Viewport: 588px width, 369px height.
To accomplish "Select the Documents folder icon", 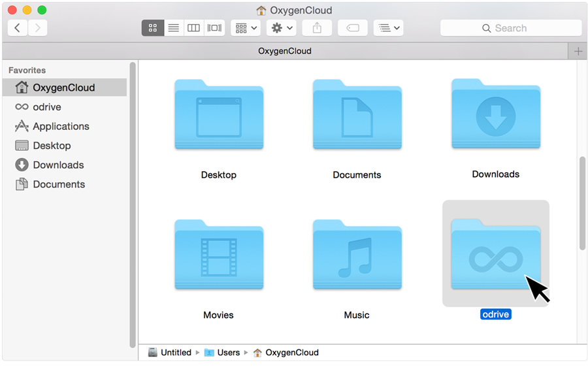I will [x=357, y=114].
